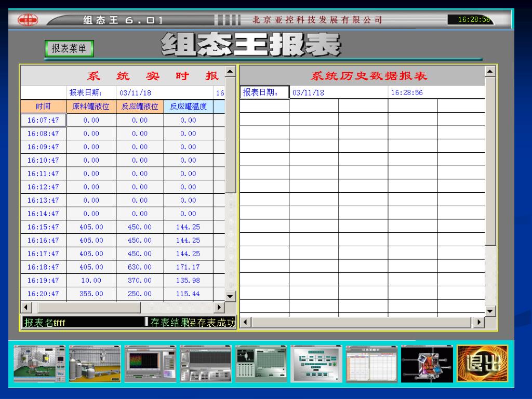Open the reaction workshop thumbnail with green floor

tap(39, 364)
